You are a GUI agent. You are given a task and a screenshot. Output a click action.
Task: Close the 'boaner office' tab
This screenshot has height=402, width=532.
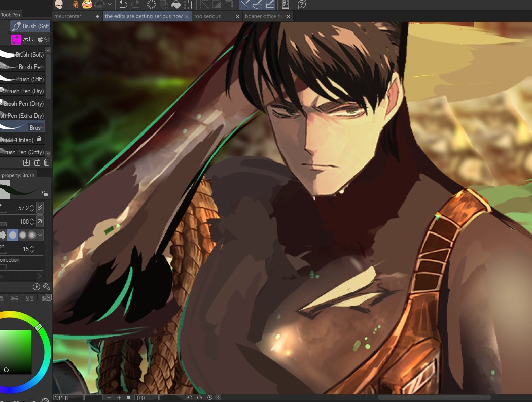[x=288, y=16]
